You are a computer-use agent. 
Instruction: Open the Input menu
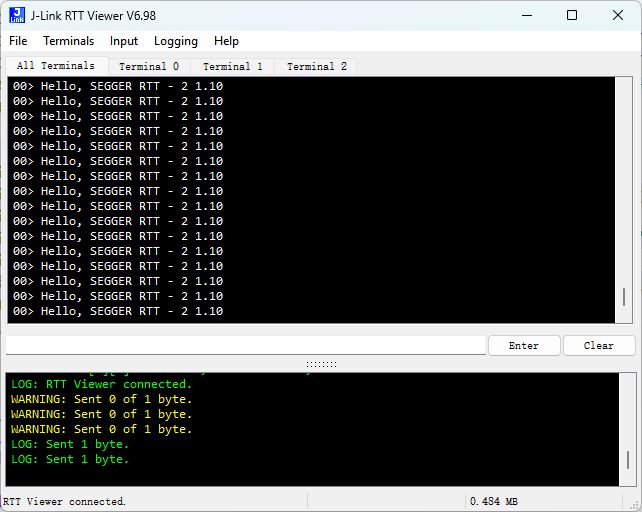124,41
